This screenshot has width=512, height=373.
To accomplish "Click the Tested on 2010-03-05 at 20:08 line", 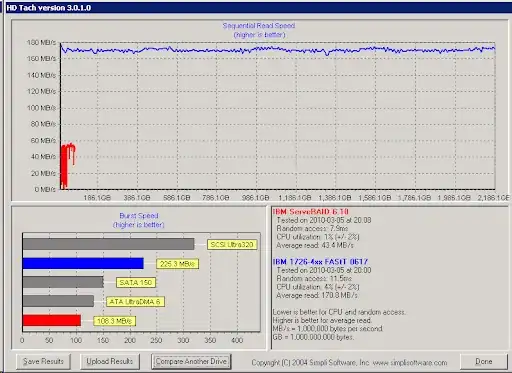I will [324, 220].
